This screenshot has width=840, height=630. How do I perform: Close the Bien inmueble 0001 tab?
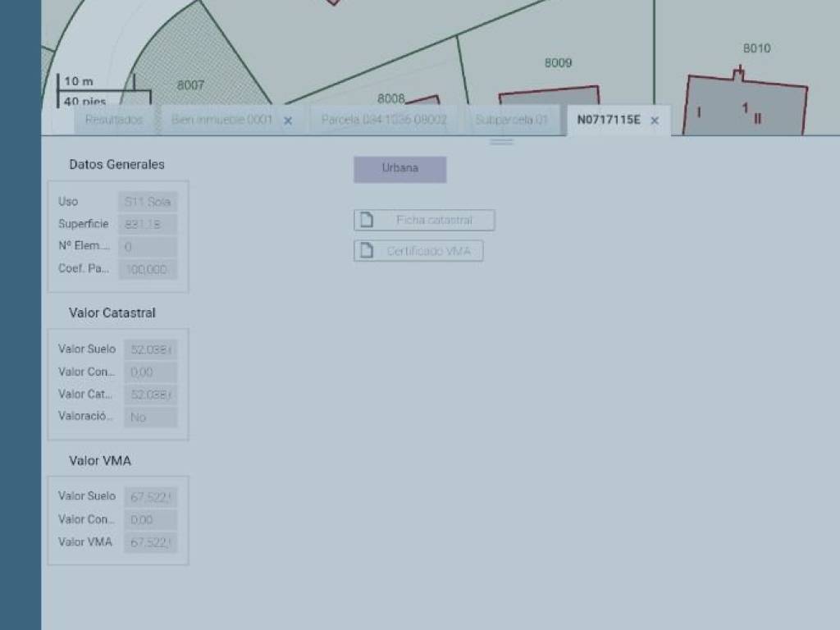288,121
